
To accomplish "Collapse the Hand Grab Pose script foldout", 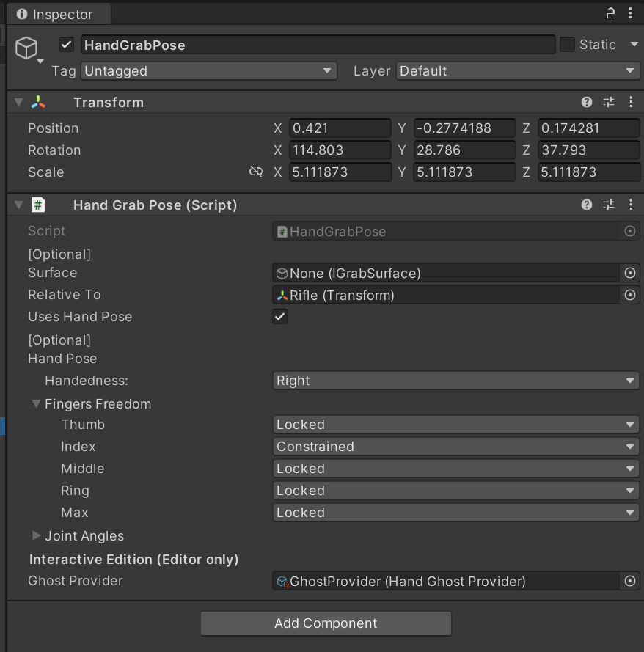I will point(19,205).
